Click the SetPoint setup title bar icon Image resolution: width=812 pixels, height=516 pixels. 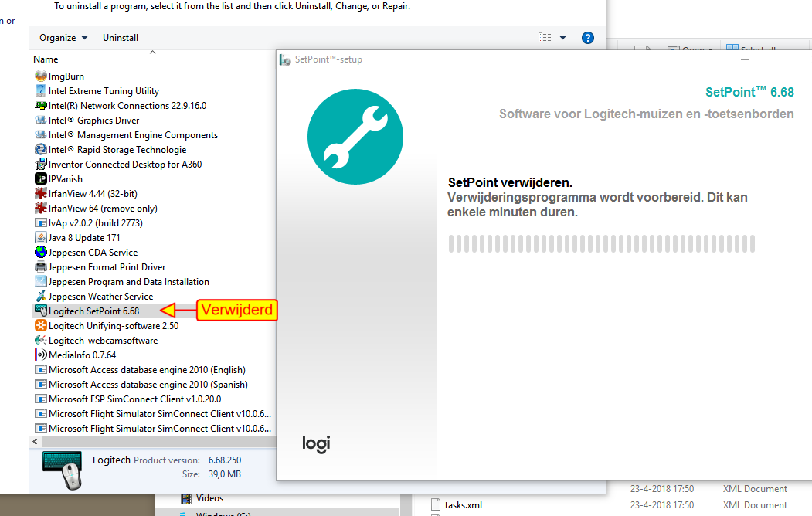pyautogui.click(x=285, y=59)
